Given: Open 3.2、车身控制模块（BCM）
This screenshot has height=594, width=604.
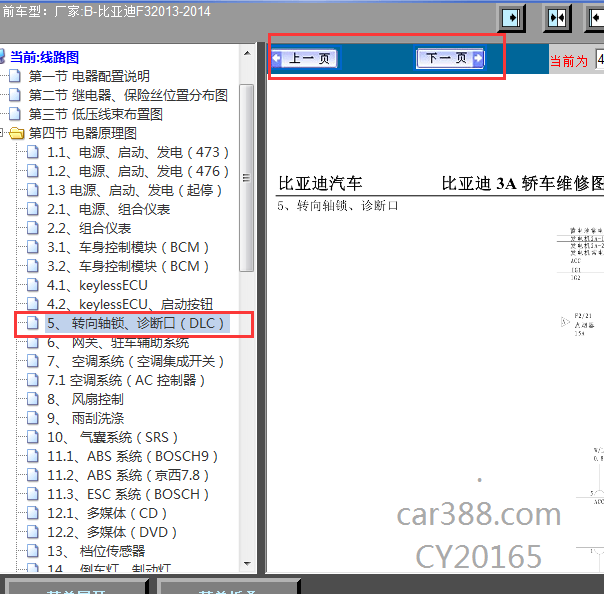Looking at the screenshot, I should point(128,266).
